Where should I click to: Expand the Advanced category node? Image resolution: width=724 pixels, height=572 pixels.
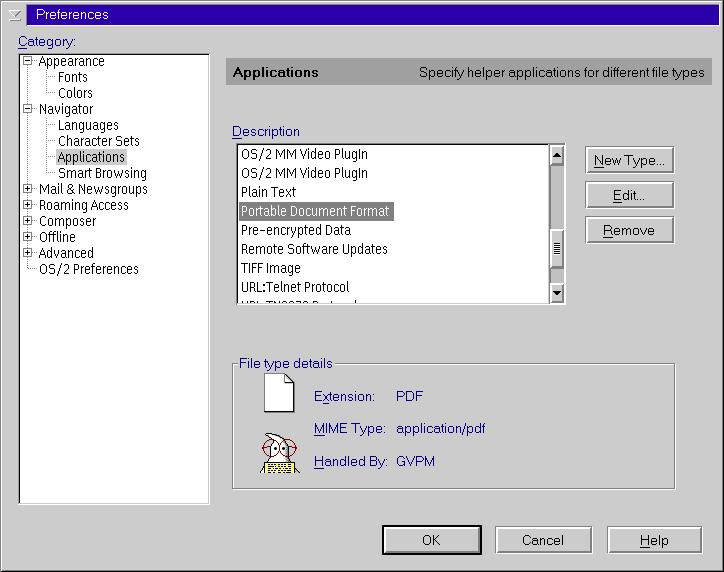tap(29, 253)
